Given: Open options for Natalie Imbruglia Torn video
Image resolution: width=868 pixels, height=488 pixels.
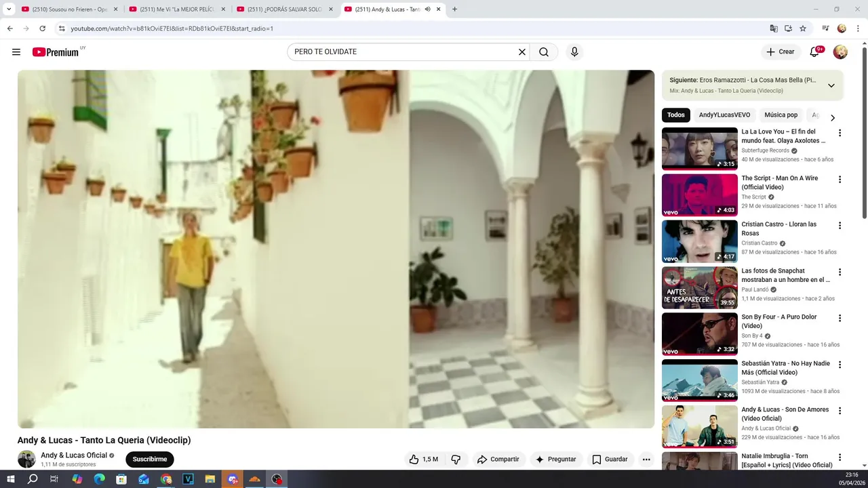Looking at the screenshot, I should point(840,457).
